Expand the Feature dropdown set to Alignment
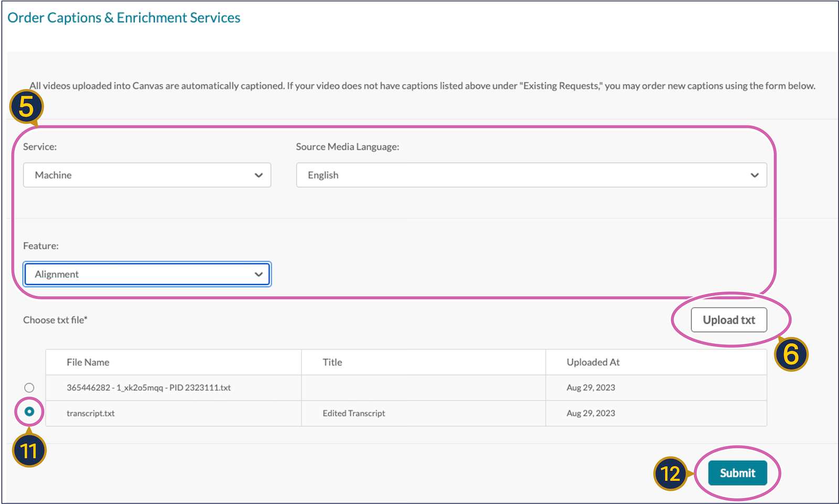Screen dimensions: 839x504 [147, 274]
